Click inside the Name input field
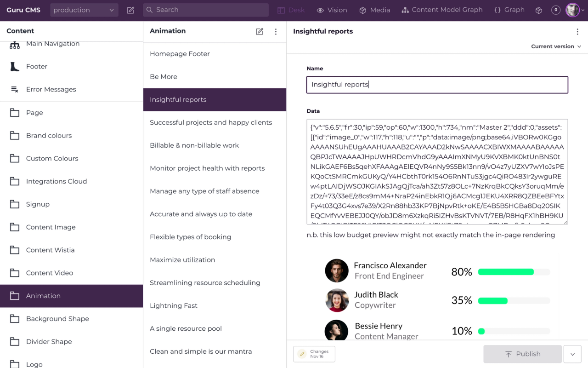The image size is (588, 368). coord(437,85)
